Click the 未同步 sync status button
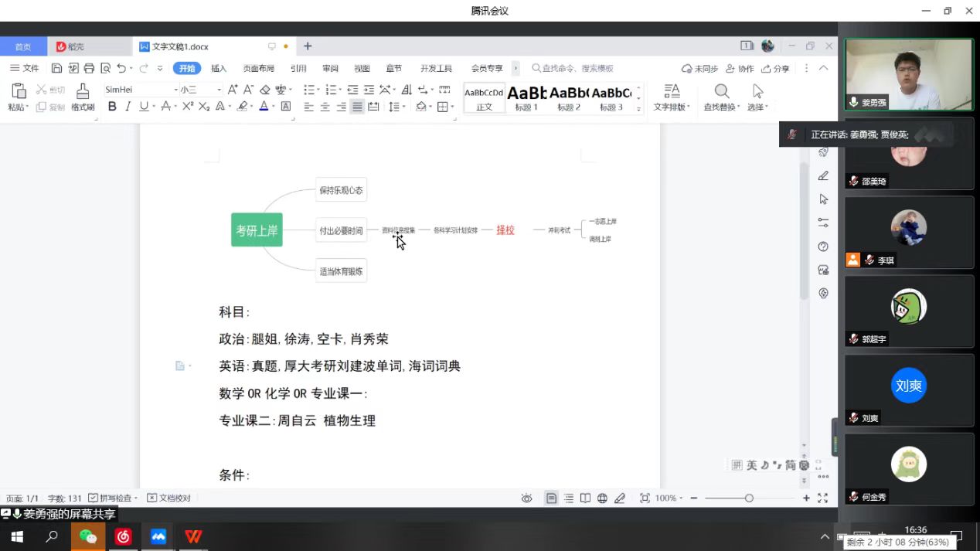Image resolution: width=980 pixels, height=551 pixels. 700,68
